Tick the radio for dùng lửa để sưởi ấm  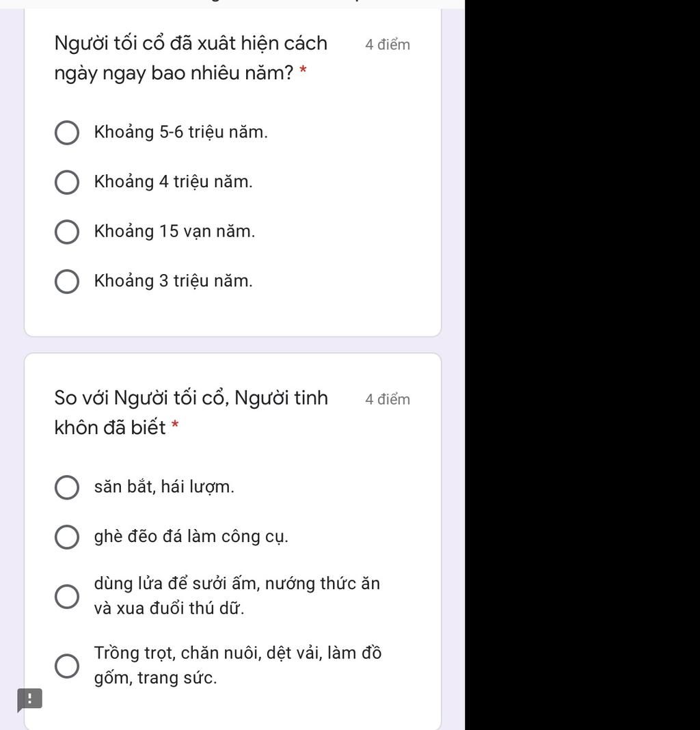(x=66, y=597)
